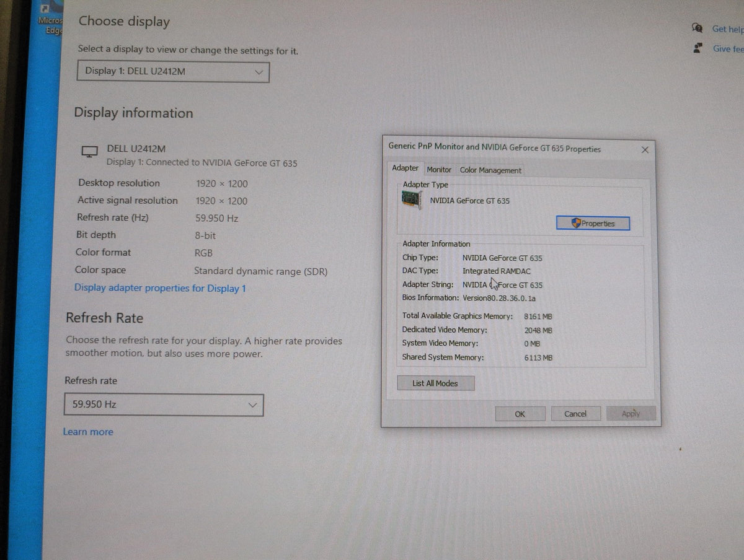744x560 pixels.
Task: Click the Desktop resolution value 1920 × 1200
Action: click(x=221, y=183)
